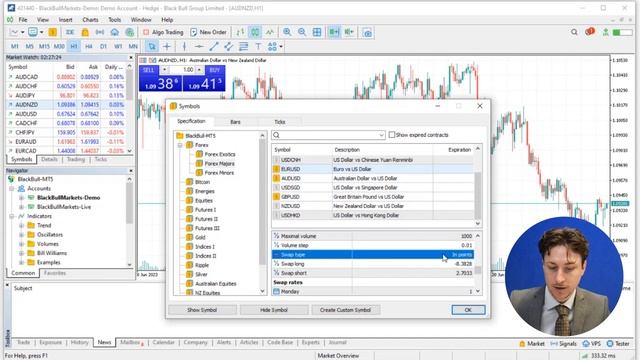Expand the Indicators node in Navigator
Viewport: 640px width, 360px height.
click(12, 216)
